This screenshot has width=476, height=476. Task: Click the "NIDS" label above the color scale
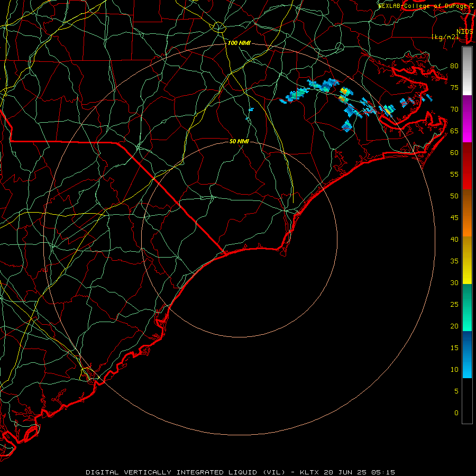point(465,32)
